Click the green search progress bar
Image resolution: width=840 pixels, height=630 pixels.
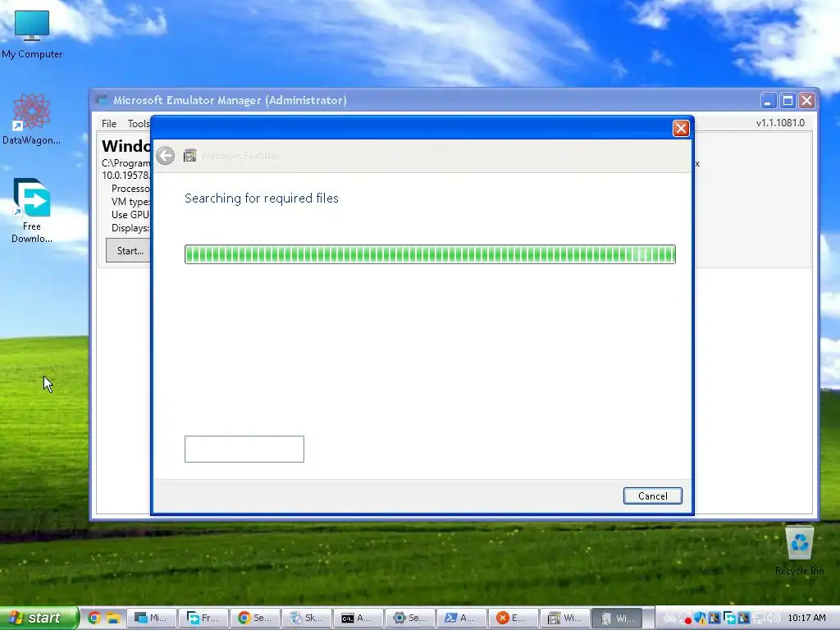(x=430, y=254)
